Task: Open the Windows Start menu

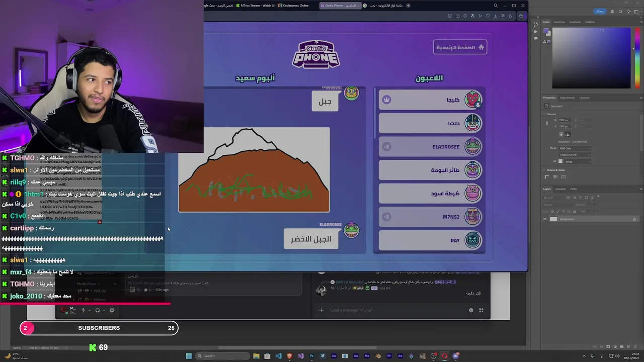Action: pos(189,356)
